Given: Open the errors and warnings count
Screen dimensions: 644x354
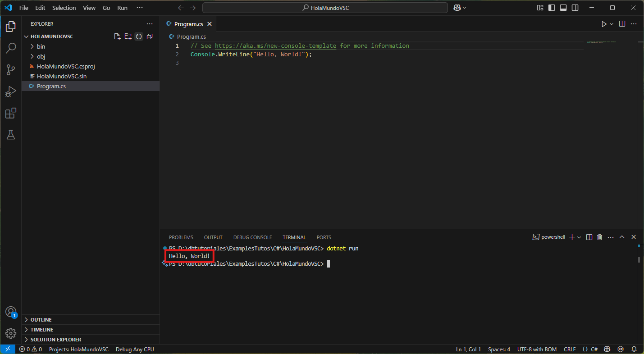Looking at the screenshot, I should (31, 349).
